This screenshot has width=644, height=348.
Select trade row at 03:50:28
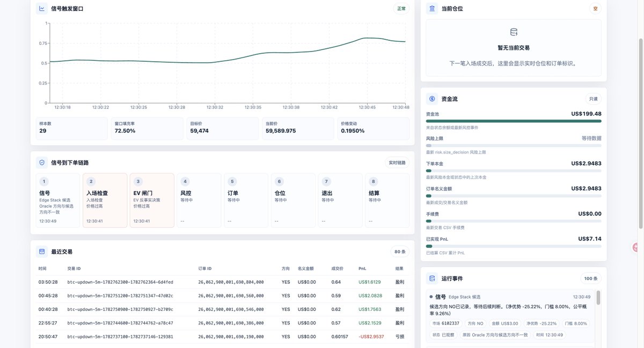(x=223, y=282)
